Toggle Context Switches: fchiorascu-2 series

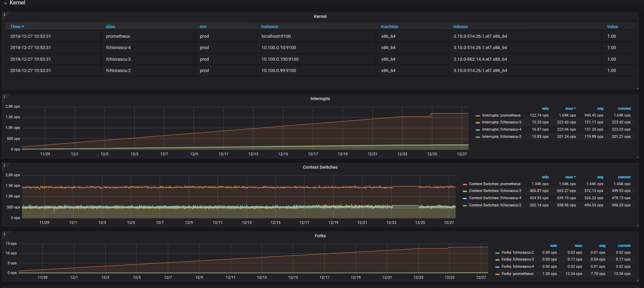point(495,205)
